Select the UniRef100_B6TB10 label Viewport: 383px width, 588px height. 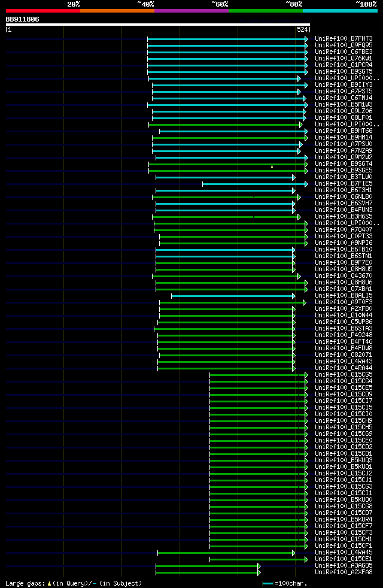pyautogui.click(x=344, y=249)
